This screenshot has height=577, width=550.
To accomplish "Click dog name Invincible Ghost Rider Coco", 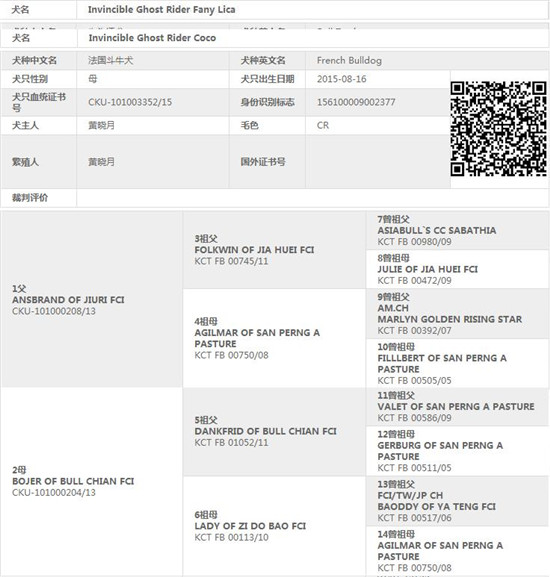I will (x=152, y=38).
